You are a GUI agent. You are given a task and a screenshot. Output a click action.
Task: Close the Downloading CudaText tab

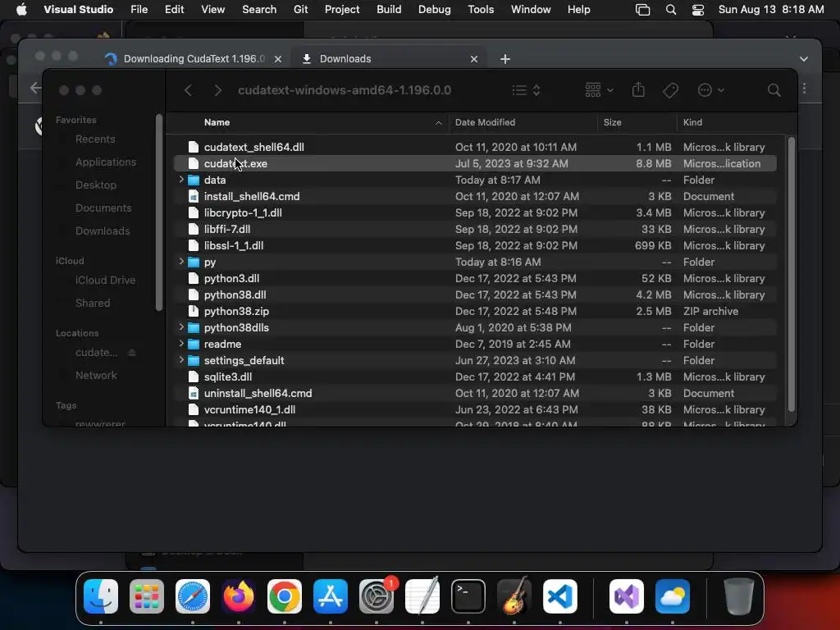[277, 59]
